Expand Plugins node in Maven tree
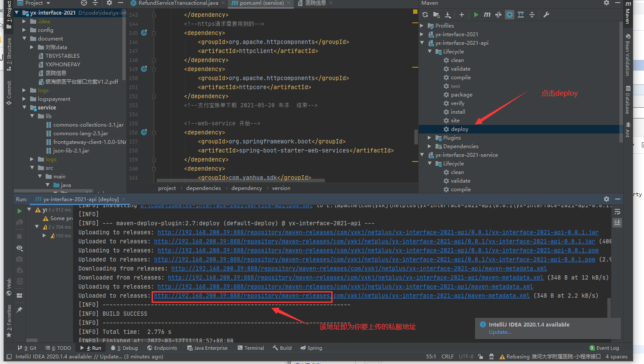Screen dimensions: 644x364 (429, 137)
